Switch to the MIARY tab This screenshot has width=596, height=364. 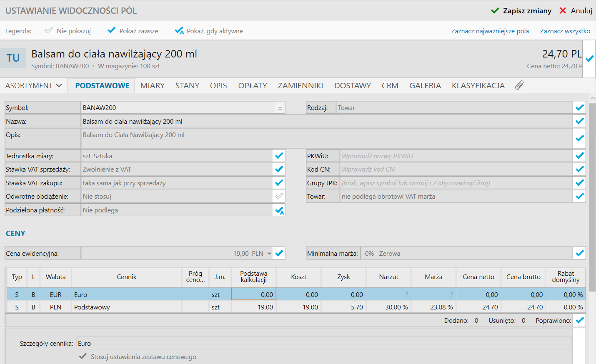click(152, 85)
